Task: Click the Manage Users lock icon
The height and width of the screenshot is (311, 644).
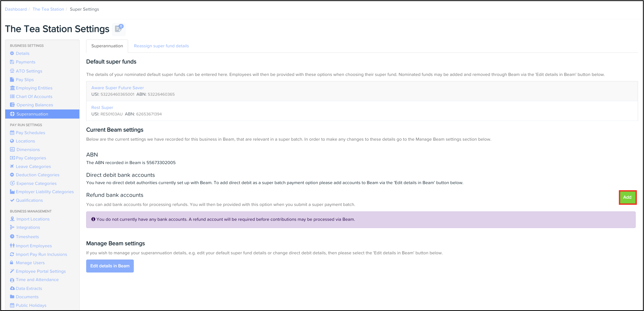Action: tap(12, 263)
